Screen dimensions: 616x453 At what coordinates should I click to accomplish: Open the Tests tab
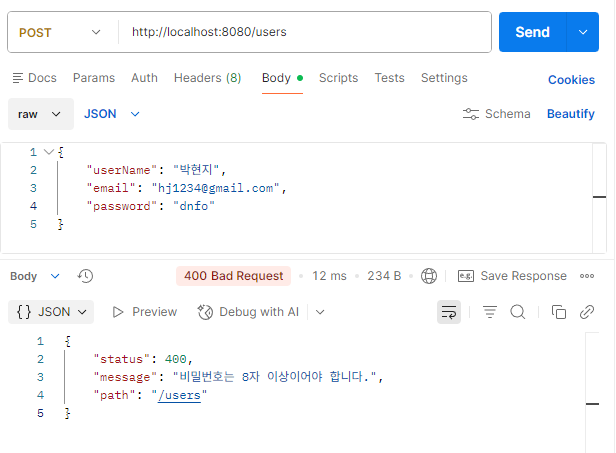click(389, 78)
